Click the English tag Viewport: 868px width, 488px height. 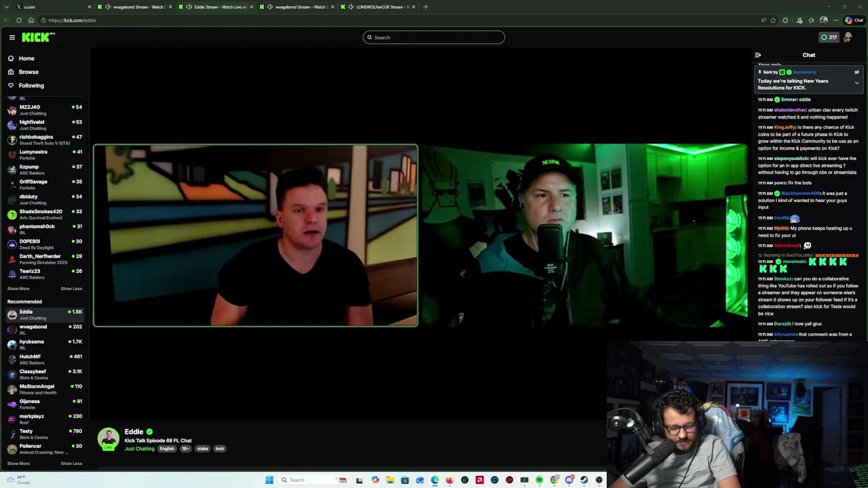coord(167,449)
